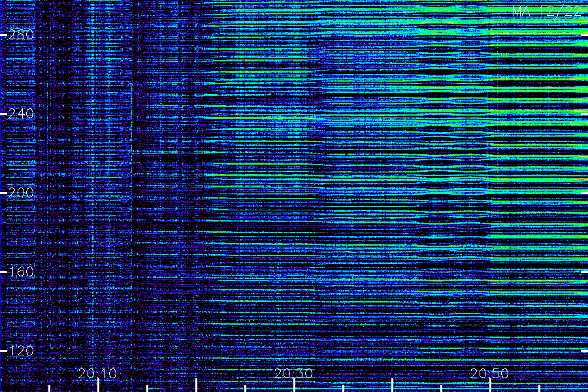The height and width of the screenshot is (392, 588).
Task: Click the tall tick mark below 20:30
Action: 295,385
